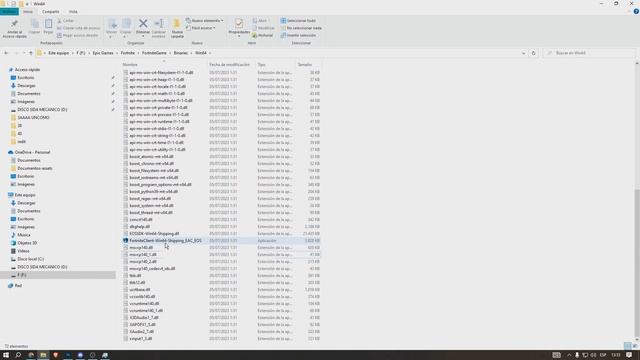
Task: Go up one folder level arrow
Action: [31, 53]
